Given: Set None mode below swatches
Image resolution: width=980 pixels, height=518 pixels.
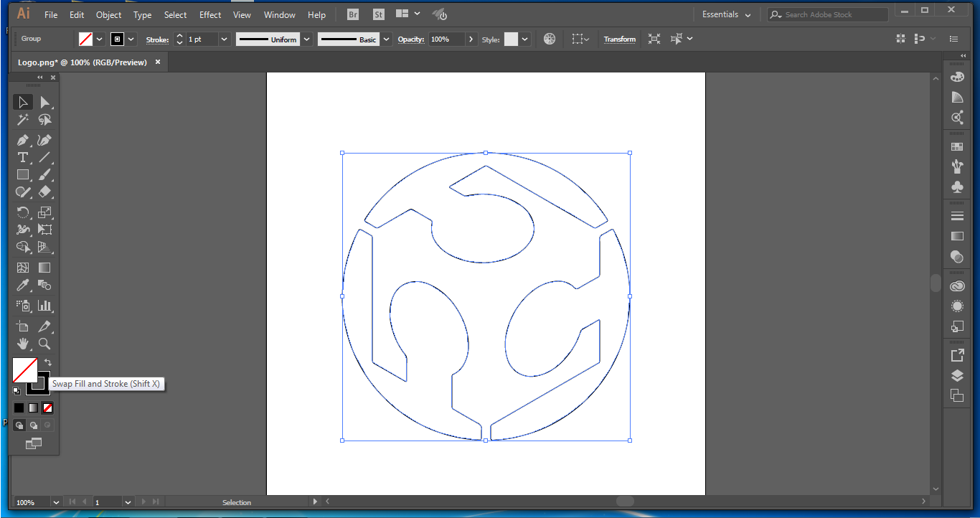Looking at the screenshot, I should (x=47, y=408).
